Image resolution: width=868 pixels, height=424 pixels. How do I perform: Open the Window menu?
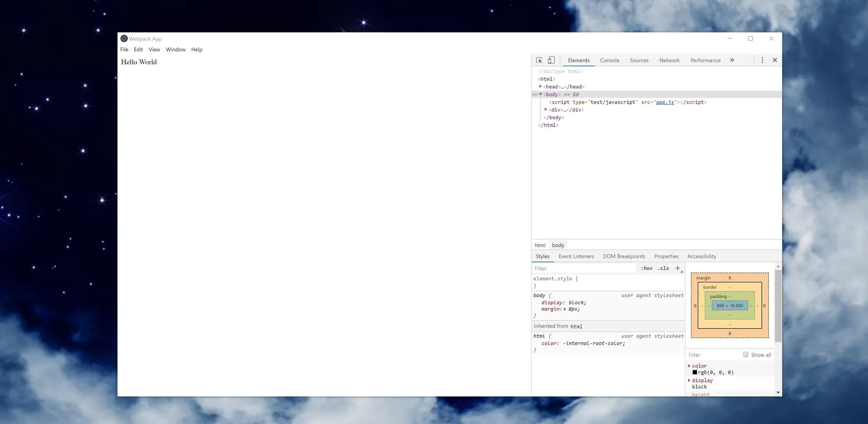tap(176, 50)
